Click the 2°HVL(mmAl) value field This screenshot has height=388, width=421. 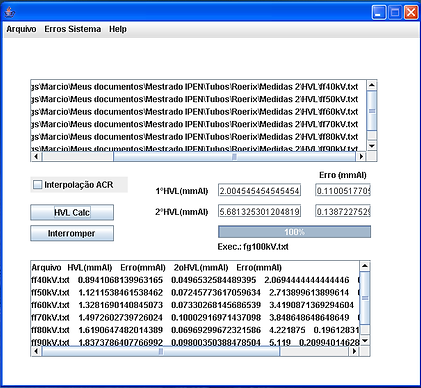(x=259, y=211)
